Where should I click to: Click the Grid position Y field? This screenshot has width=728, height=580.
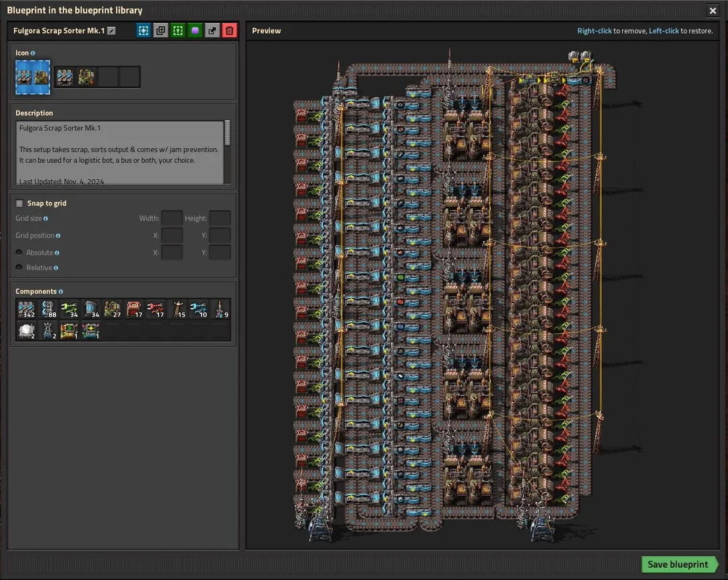220,235
